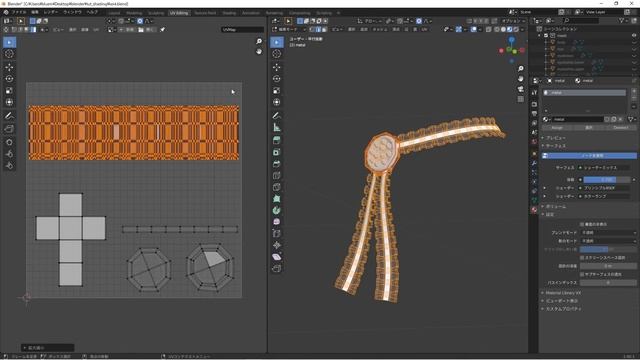Open the オプション dropdown in the viewport header

[x=512, y=21]
